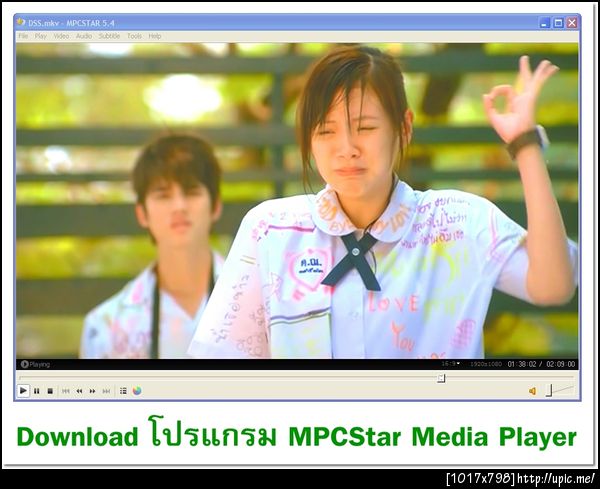Skip to previous track
This screenshot has height=489, width=600.
(65, 391)
